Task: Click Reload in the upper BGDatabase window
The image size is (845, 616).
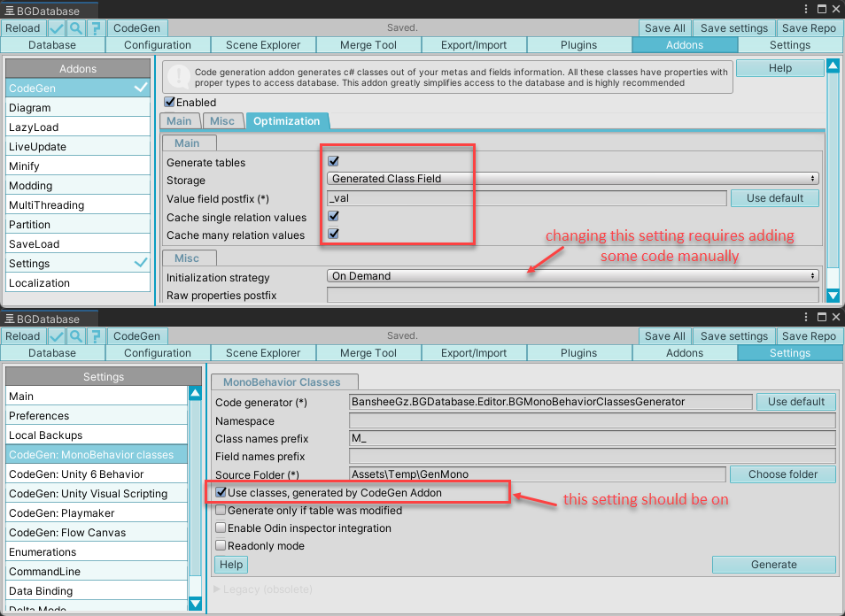Action: coord(23,28)
